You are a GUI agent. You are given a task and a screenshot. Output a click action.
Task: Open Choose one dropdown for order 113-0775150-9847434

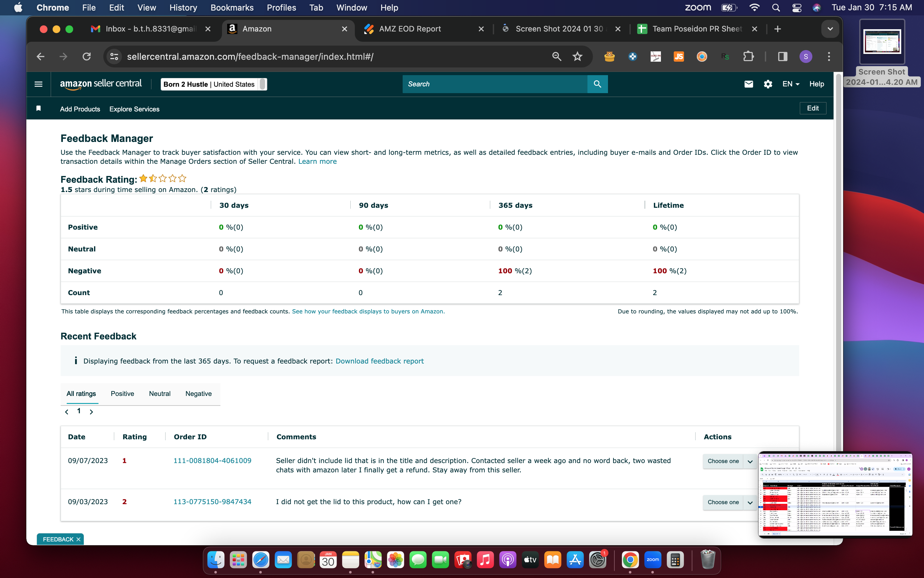click(x=729, y=502)
